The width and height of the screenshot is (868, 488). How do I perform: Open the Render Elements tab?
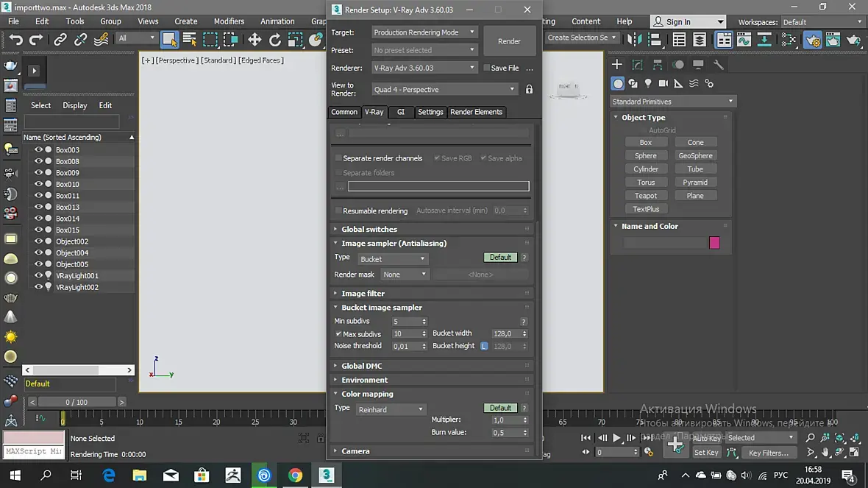pos(476,112)
